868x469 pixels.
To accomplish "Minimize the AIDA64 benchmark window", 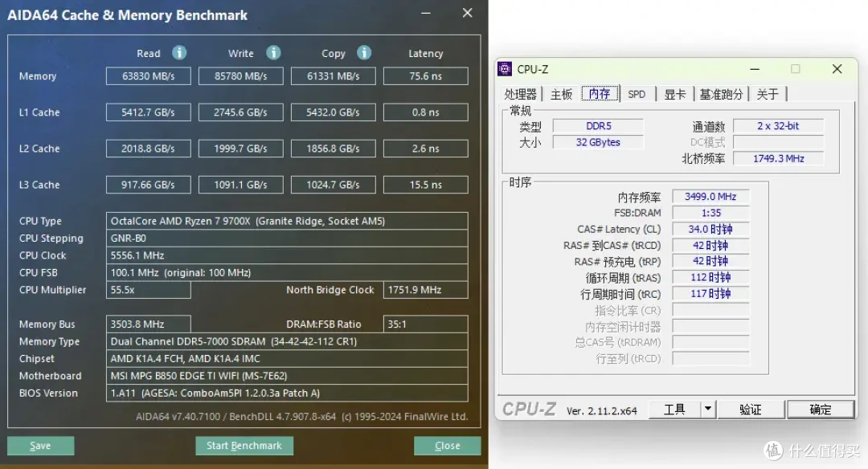I will 426,13.
